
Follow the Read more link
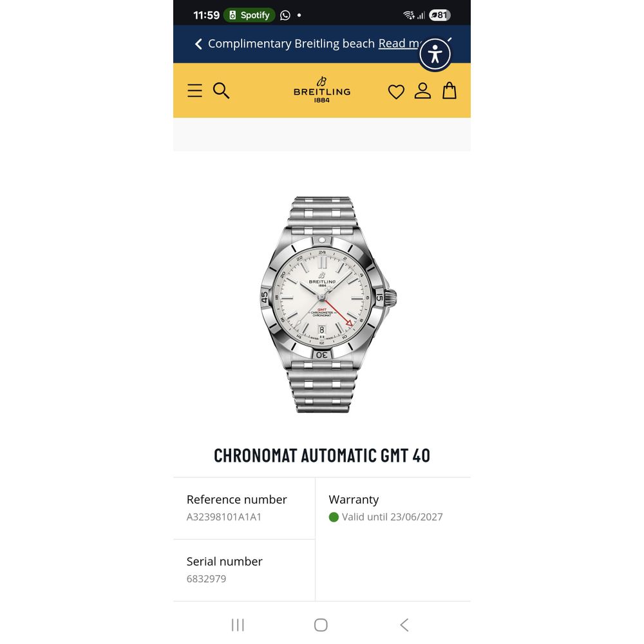[399, 44]
